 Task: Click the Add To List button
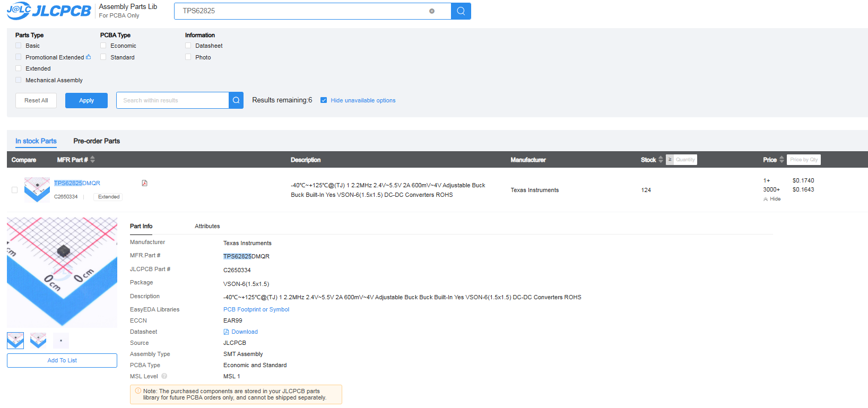pos(62,360)
